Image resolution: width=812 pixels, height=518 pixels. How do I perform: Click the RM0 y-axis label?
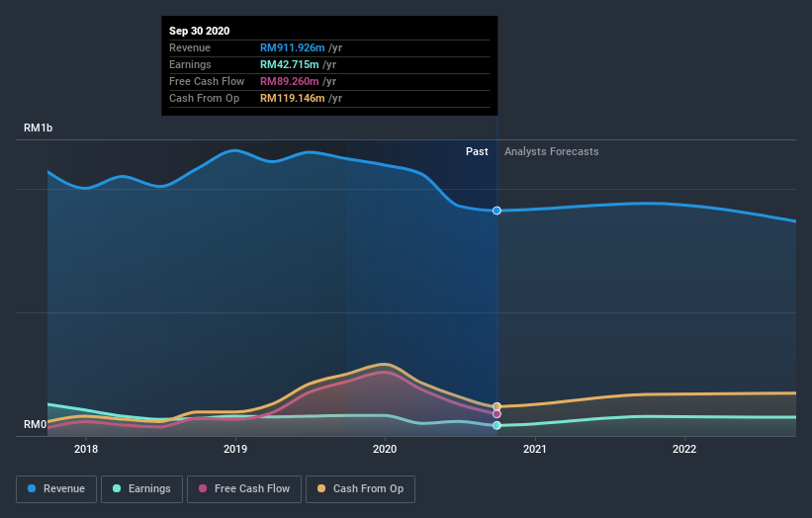[x=35, y=424]
